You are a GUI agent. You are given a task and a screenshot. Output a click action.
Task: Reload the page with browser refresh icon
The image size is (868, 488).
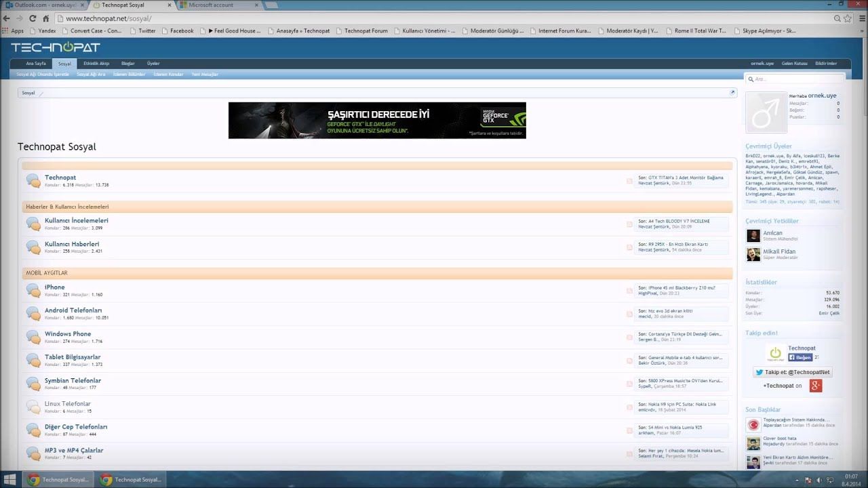[x=33, y=18]
